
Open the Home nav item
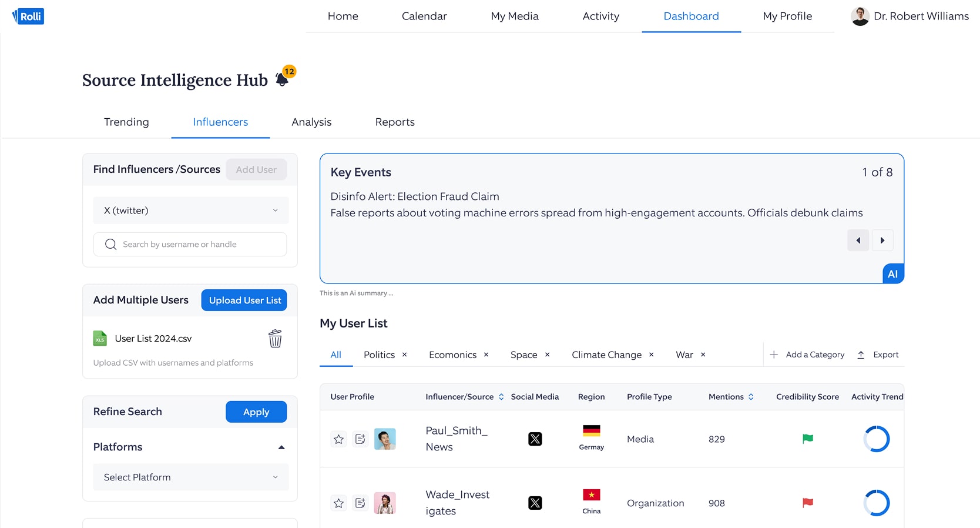[343, 16]
